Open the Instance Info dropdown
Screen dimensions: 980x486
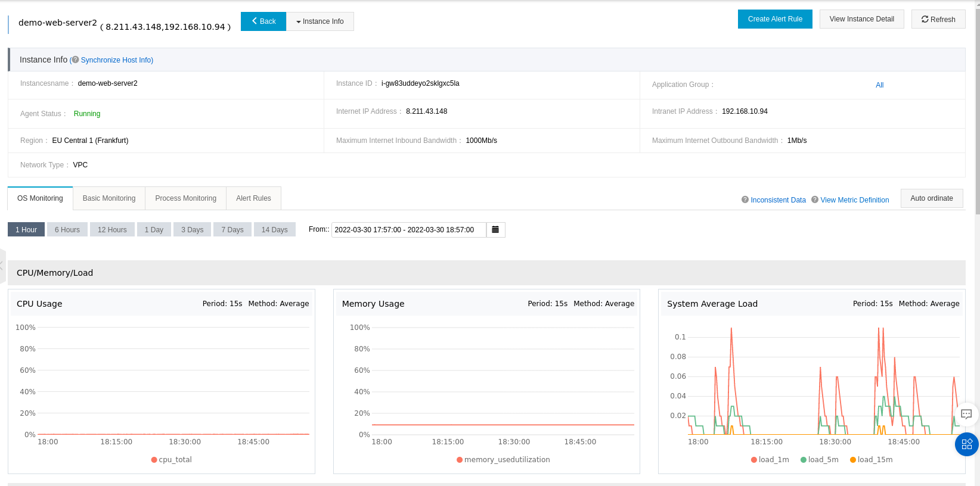pyautogui.click(x=320, y=21)
